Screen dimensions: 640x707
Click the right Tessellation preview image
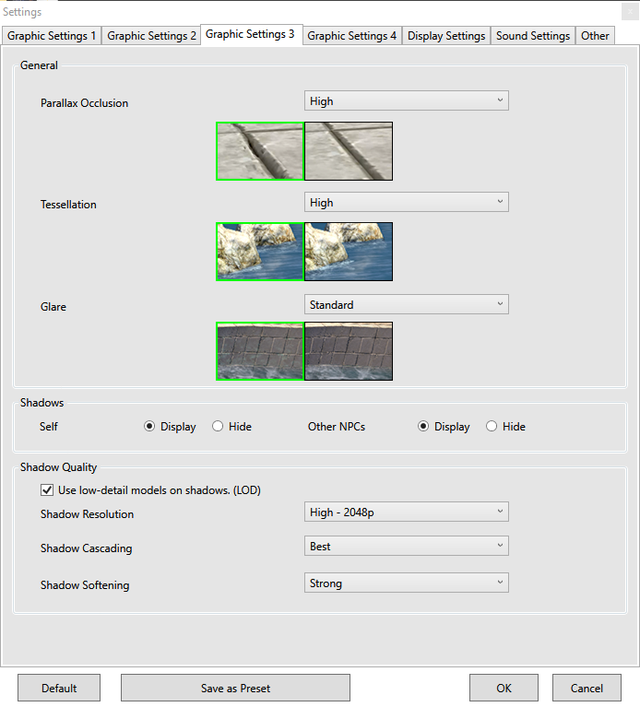(x=348, y=252)
